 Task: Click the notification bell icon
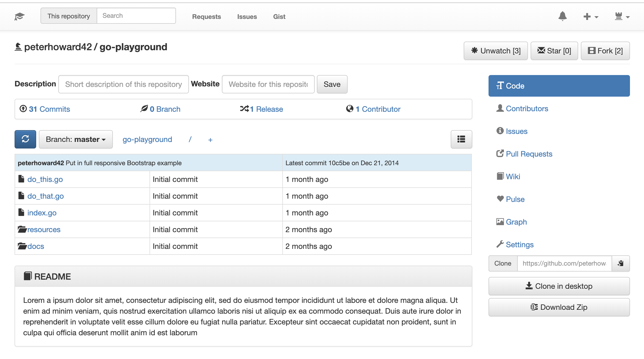tap(562, 16)
